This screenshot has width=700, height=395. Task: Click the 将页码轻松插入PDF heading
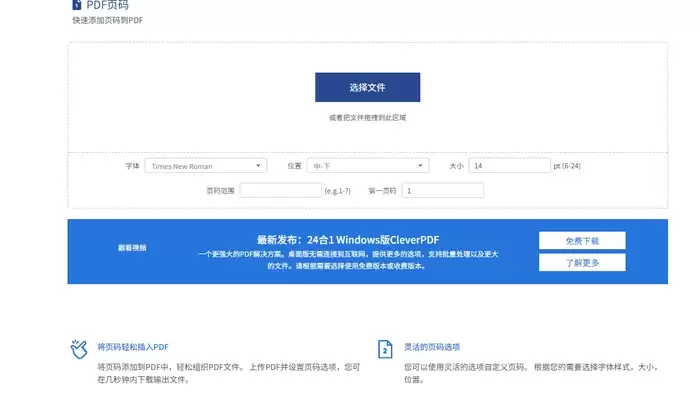(x=133, y=347)
